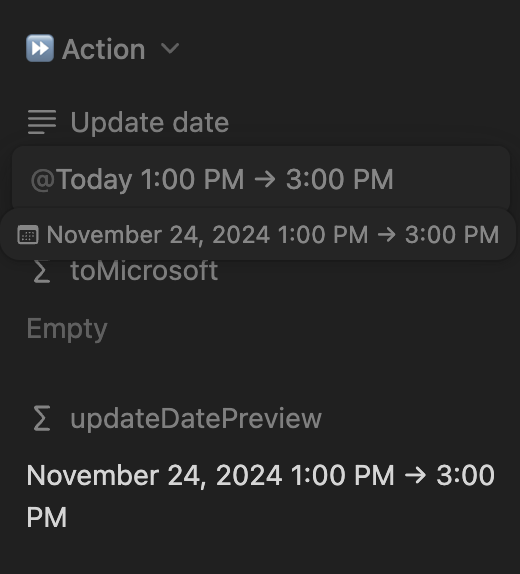Click the arrow in the updateDatePreview result
The image size is (520, 574).
click(415, 475)
